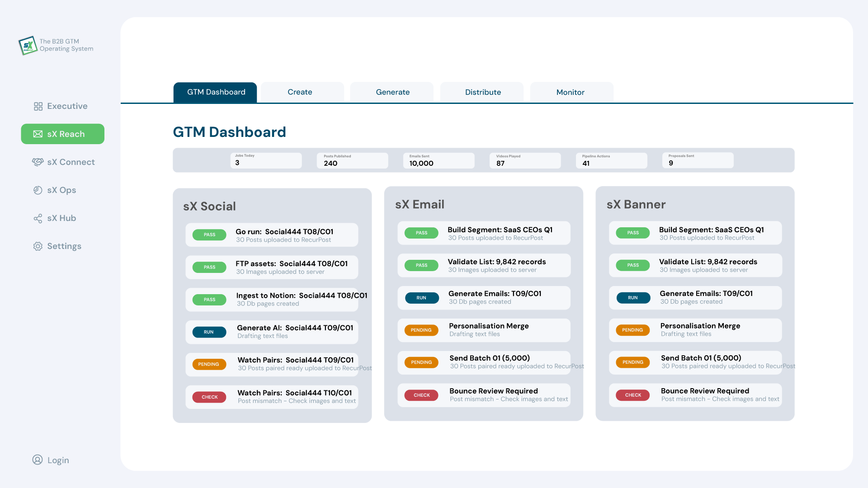This screenshot has width=868, height=488.
Task: Click the sX logo icon
Action: pos(28,45)
